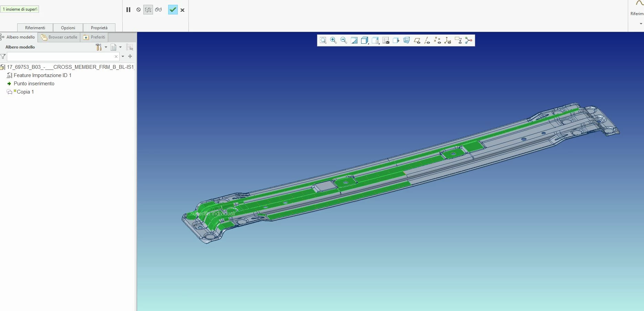Viewport: 644px width, 311px height.
Task: Open the Riferimenti tab
Action: pyautogui.click(x=35, y=28)
